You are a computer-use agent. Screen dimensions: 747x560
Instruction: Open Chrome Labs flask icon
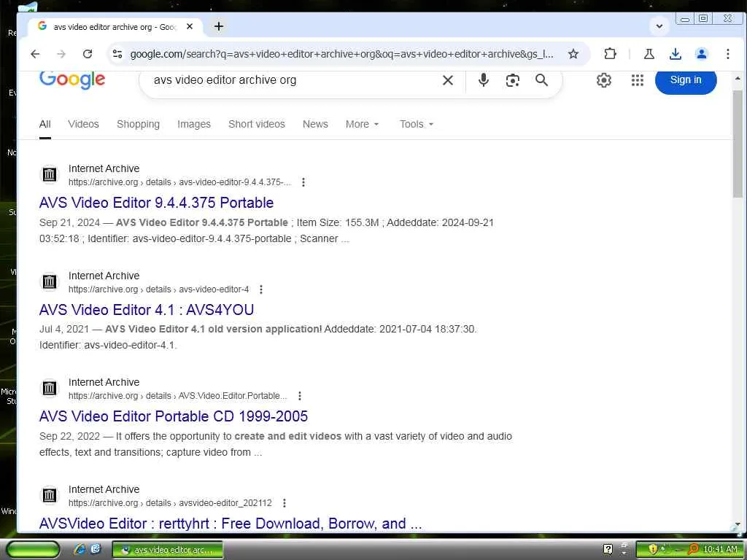pyautogui.click(x=649, y=54)
